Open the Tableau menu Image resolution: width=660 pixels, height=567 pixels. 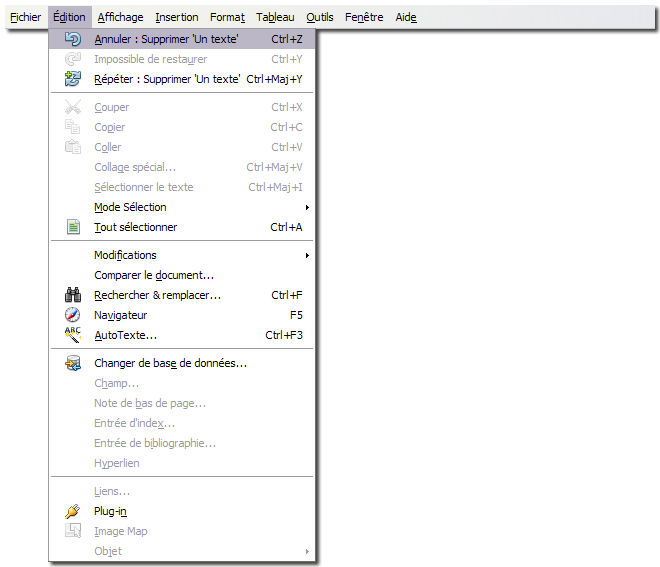point(275,17)
